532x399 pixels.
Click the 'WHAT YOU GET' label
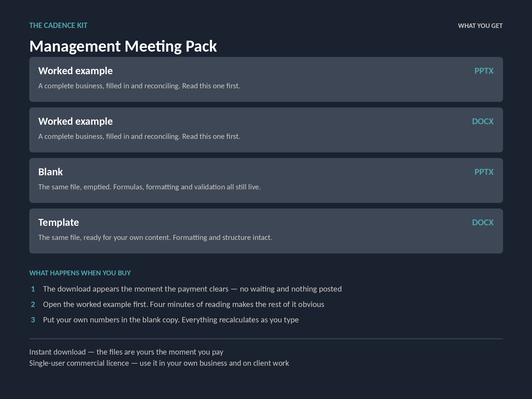point(480,26)
